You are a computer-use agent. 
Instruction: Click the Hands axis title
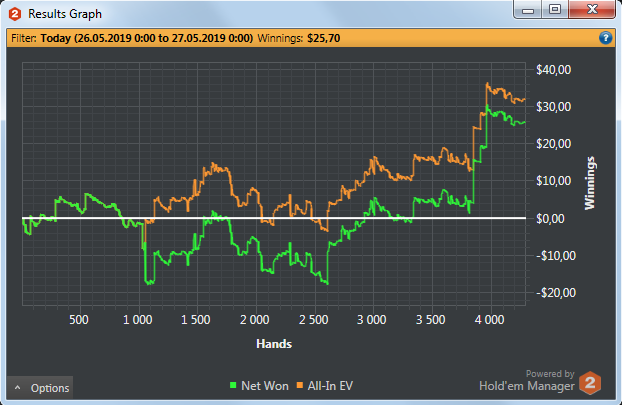pyautogui.click(x=274, y=344)
